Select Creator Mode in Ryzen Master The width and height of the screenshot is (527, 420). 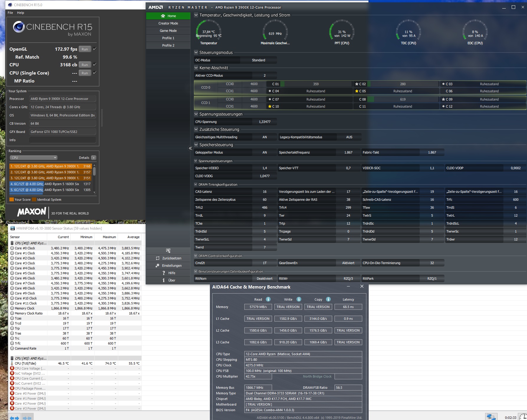point(168,23)
